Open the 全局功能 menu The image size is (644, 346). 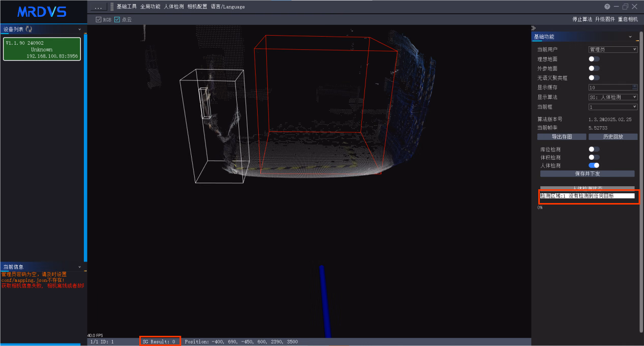coord(150,7)
